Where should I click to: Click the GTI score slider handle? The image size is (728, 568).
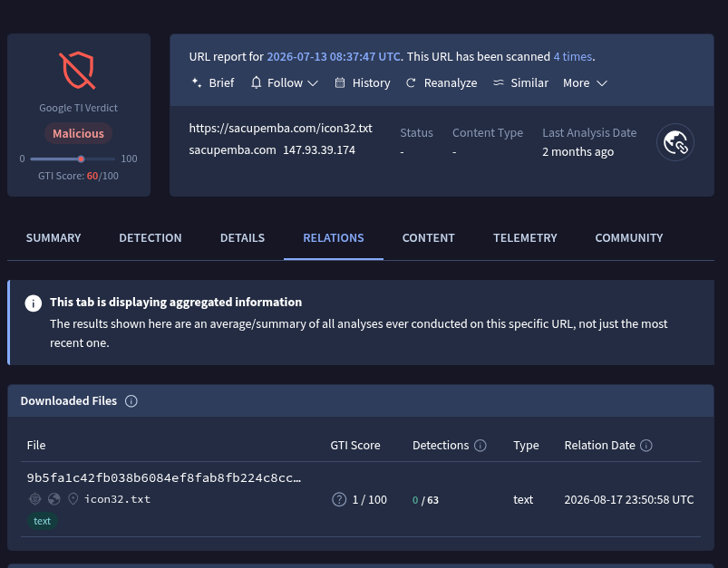pyautogui.click(x=82, y=159)
